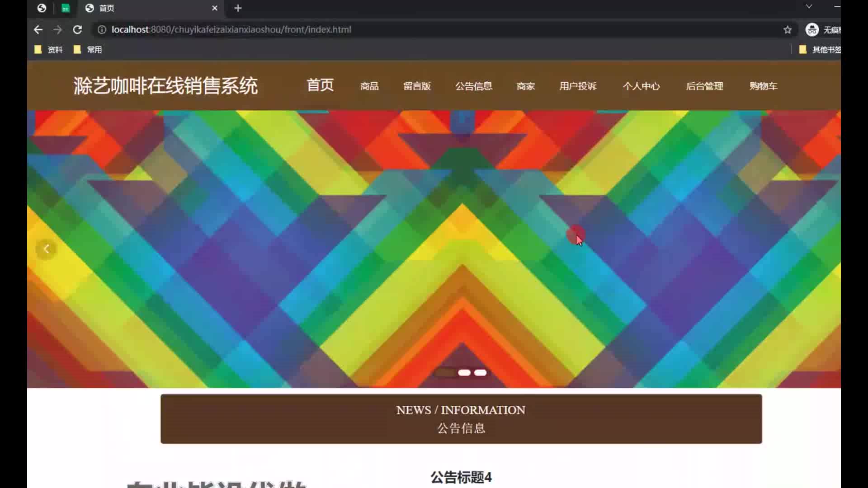Show previous carousel slide
868x488 pixels.
pos(46,249)
